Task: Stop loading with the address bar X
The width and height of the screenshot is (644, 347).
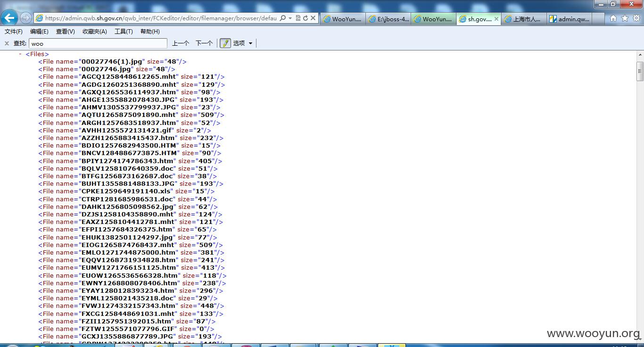Action: tap(313, 18)
